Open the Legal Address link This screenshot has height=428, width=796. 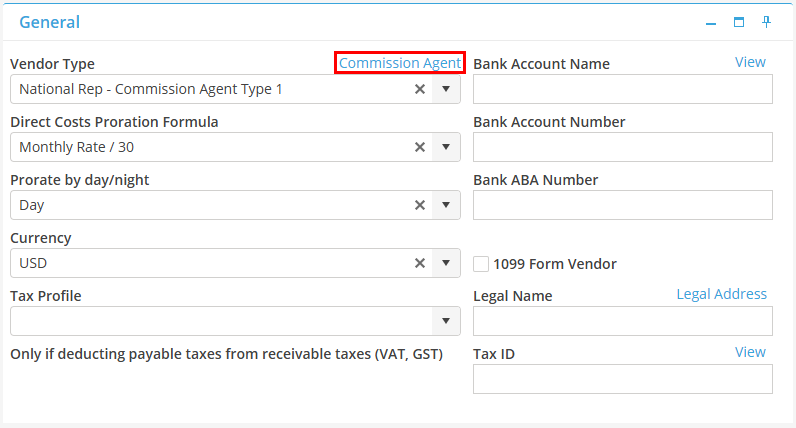(x=721, y=294)
